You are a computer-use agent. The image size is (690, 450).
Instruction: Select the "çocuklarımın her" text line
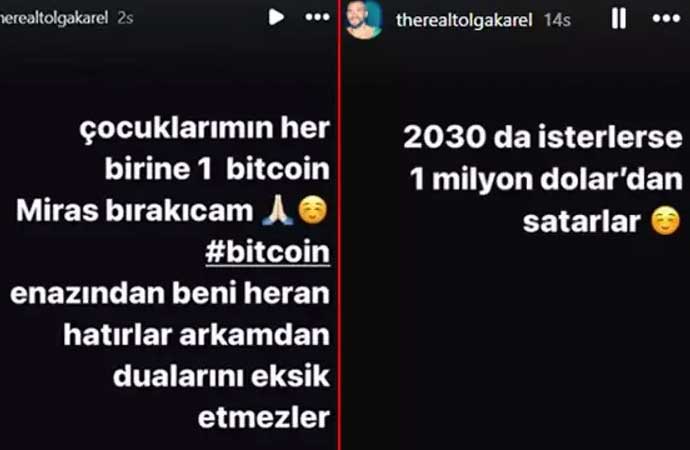(205, 129)
